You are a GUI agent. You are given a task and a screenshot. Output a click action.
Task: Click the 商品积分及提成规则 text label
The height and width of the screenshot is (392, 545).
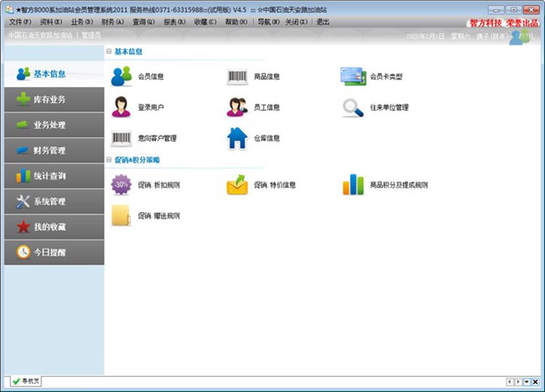point(399,184)
